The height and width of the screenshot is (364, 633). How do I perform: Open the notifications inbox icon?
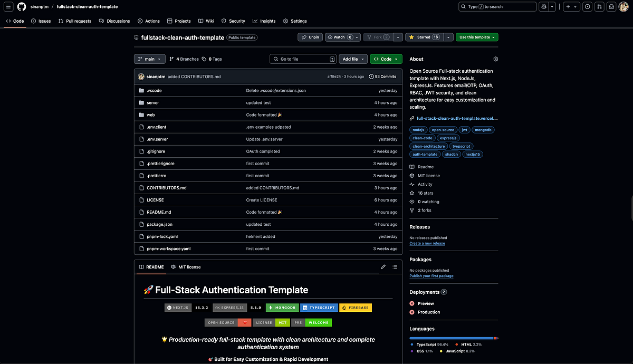click(612, 6)
